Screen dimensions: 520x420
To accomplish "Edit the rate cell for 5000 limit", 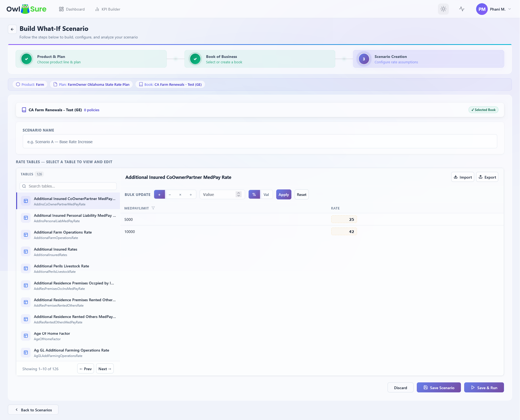I will click(344, 219).
